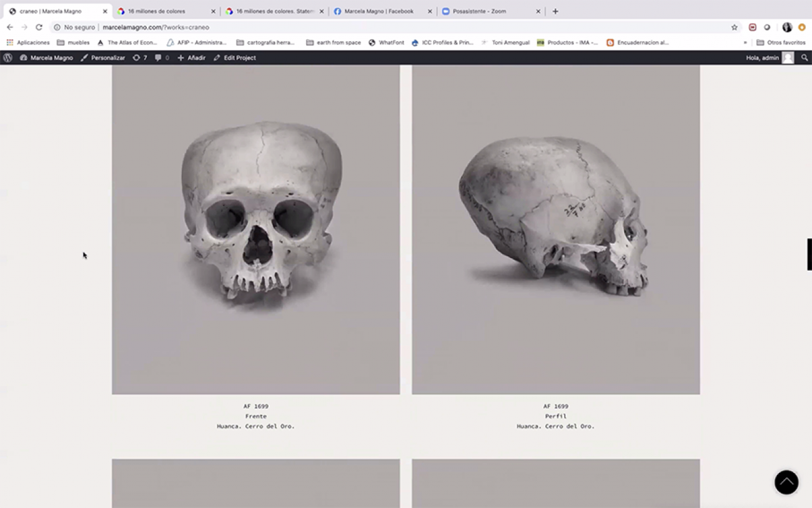This screenshot has height=508, width=812.
Task: Open the profile skull photograph
Action: (x=556, y=229)
